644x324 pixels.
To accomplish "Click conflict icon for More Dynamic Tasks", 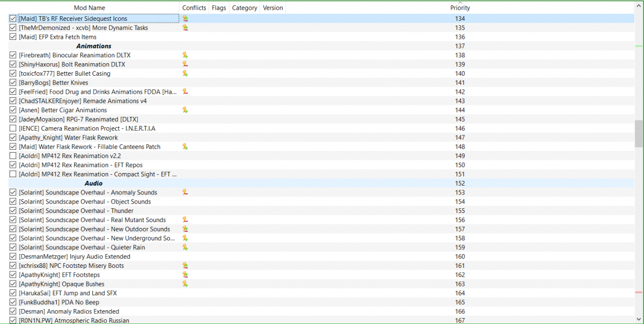I will (x=185, y=27).
